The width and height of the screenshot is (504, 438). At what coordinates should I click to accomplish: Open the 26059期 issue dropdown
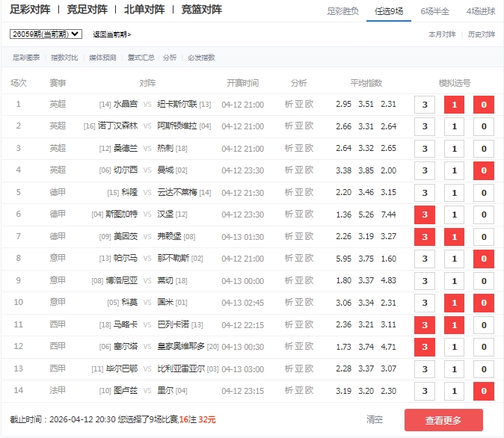46,34
